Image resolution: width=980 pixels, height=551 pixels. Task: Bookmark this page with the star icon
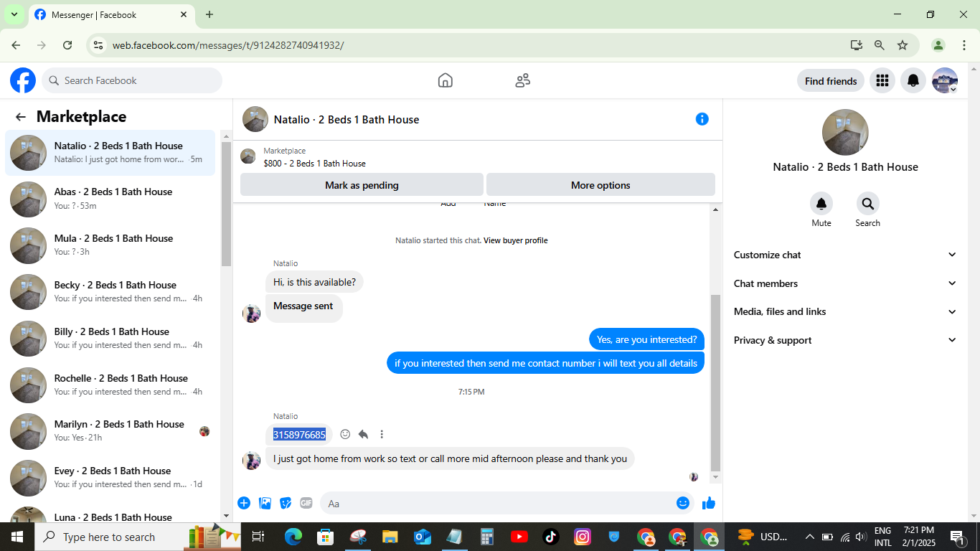pyautogui.click(x=903, y=45)
